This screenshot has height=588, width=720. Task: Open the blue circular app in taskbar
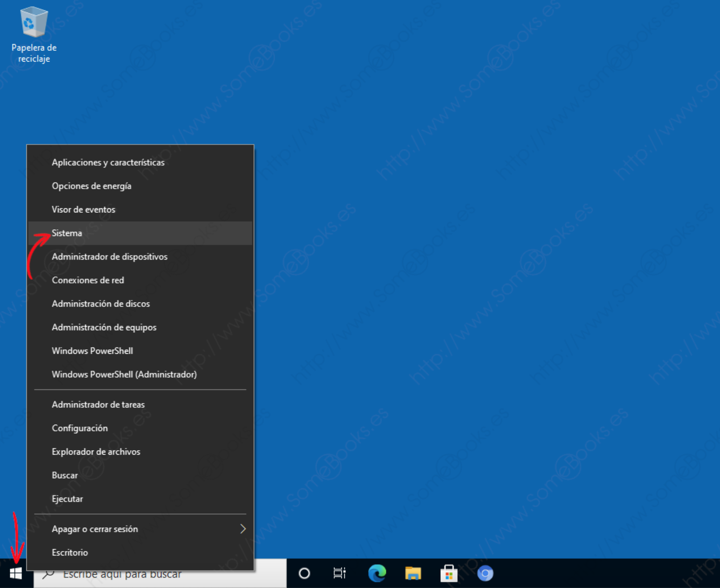point(485,573)
